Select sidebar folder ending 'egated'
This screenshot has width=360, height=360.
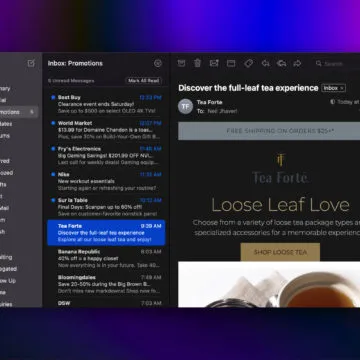[8, 269]
